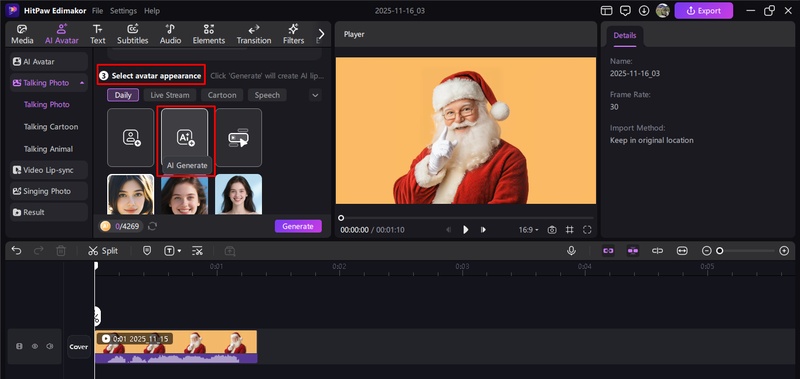Image resolution: width=800 pixels, height=379 pixels.
Task: Open the layout switcher icon
Action: click(x=606, y=11)
